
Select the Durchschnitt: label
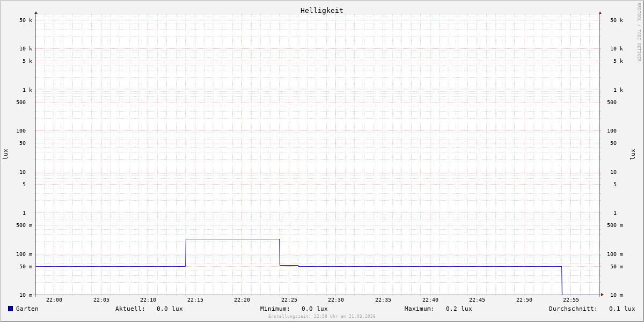coord(573,309)
